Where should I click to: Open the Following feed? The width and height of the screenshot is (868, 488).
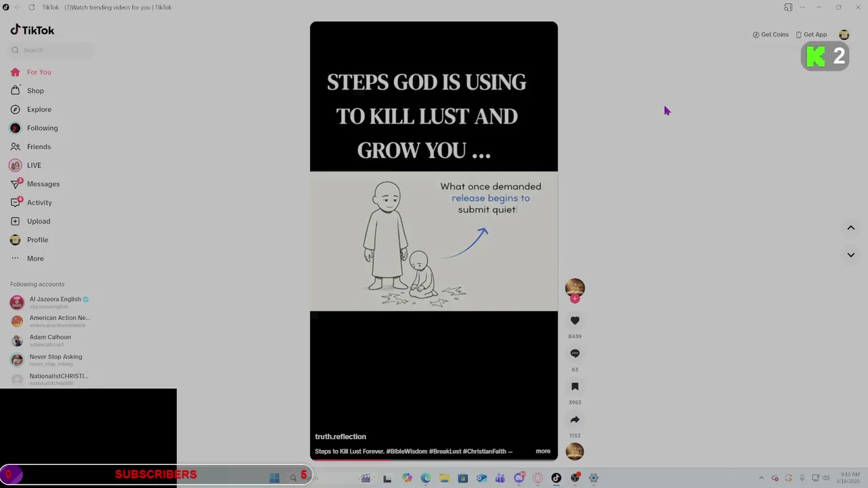pyautogui.click(x=34, y=128)
